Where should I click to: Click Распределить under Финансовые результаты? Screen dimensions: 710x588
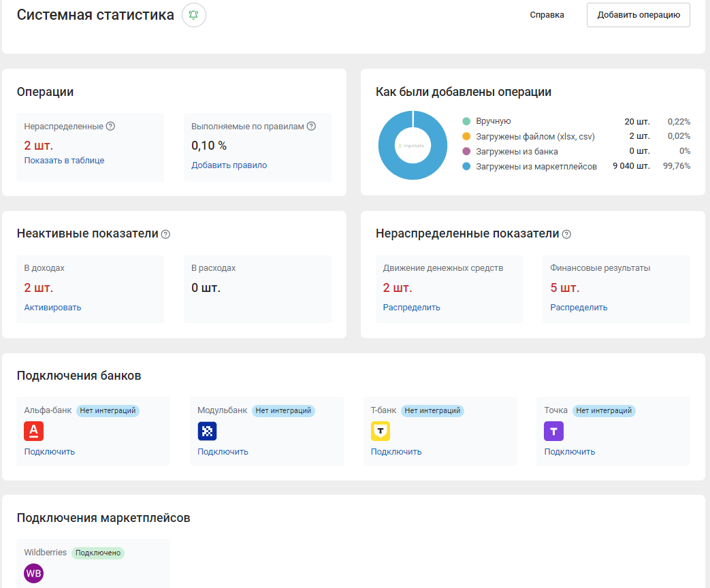[579, 308]
